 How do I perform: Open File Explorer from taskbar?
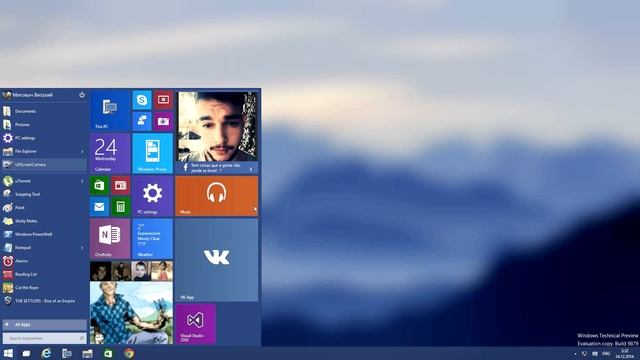tap(87, 353)
